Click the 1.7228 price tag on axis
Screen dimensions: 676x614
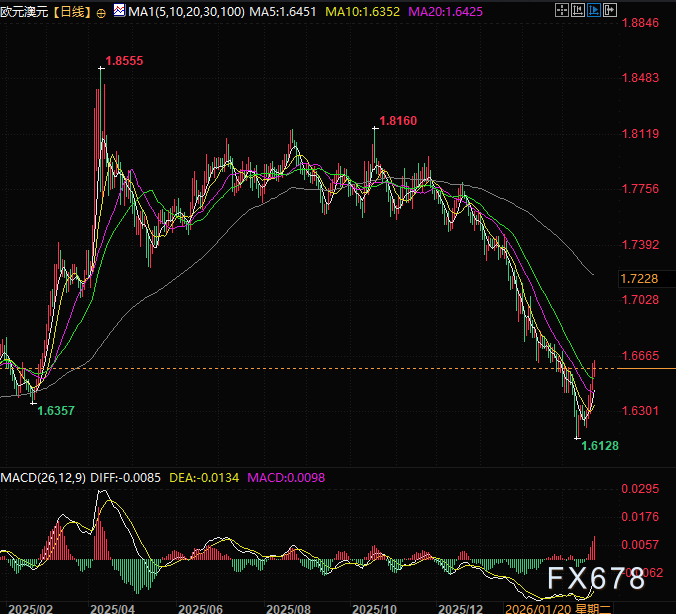pyautogui.click(x=638, y=281)
